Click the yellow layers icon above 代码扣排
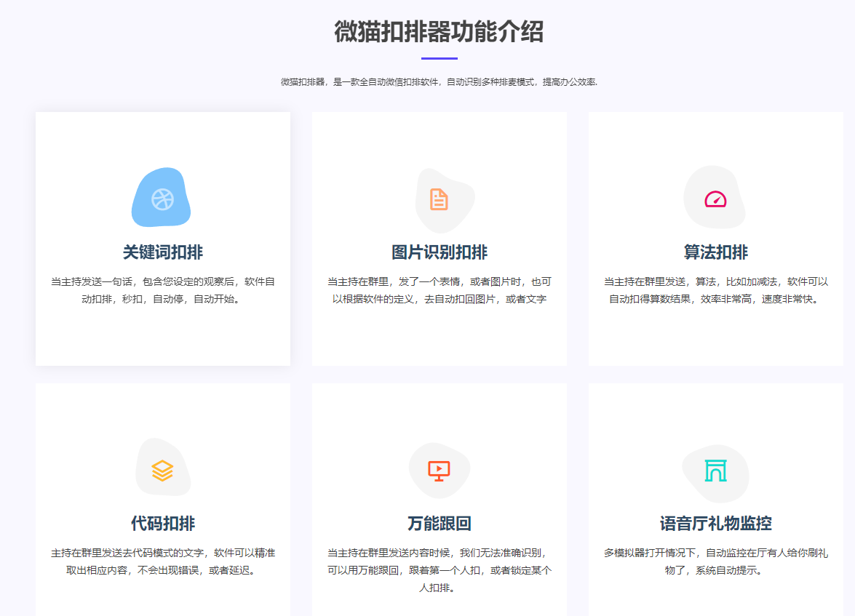Screen dimensions: 855x616 [x=162, y=471]
